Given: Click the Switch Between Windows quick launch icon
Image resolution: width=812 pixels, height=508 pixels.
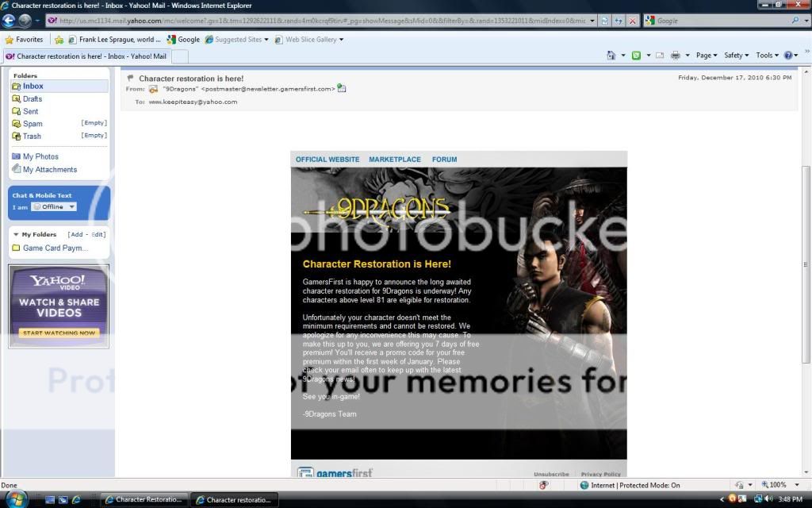Looking at the screenshot, I should (63, 500).
